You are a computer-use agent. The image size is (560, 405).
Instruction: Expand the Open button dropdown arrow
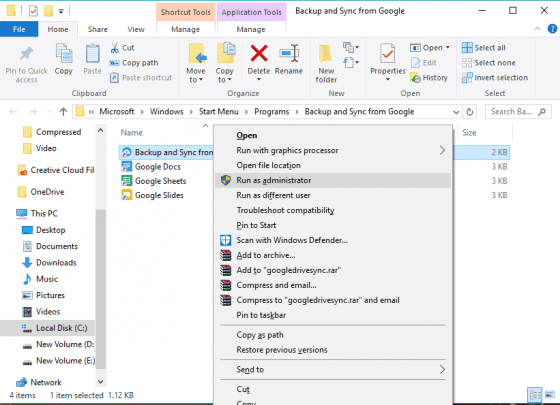(448, 48)
